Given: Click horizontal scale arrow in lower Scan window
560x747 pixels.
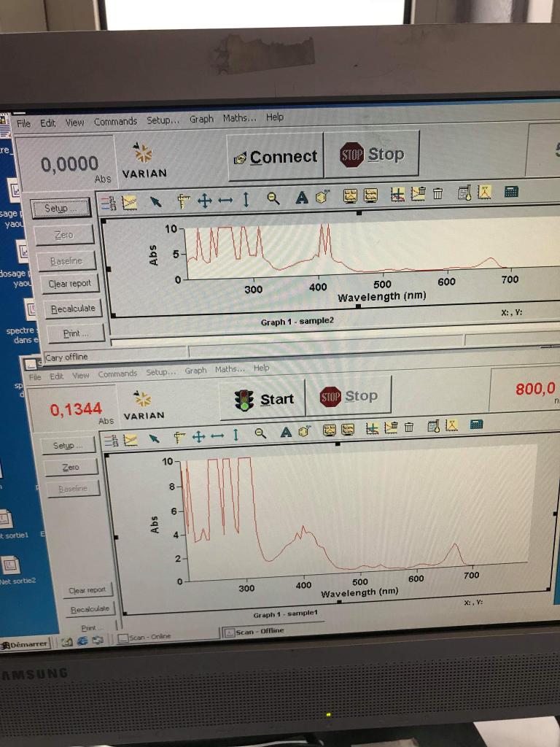Looking at the screenshot, I should (217, 436).
